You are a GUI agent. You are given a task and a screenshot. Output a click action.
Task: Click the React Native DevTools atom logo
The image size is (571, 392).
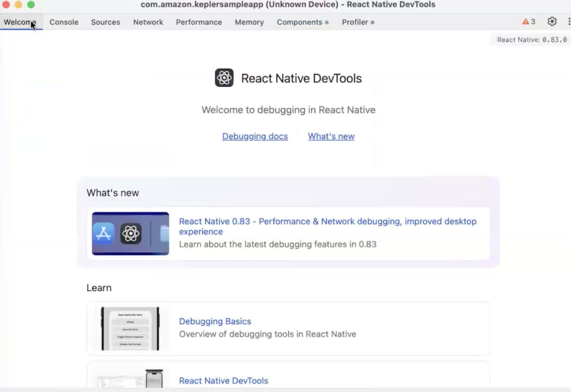point(224,78)
